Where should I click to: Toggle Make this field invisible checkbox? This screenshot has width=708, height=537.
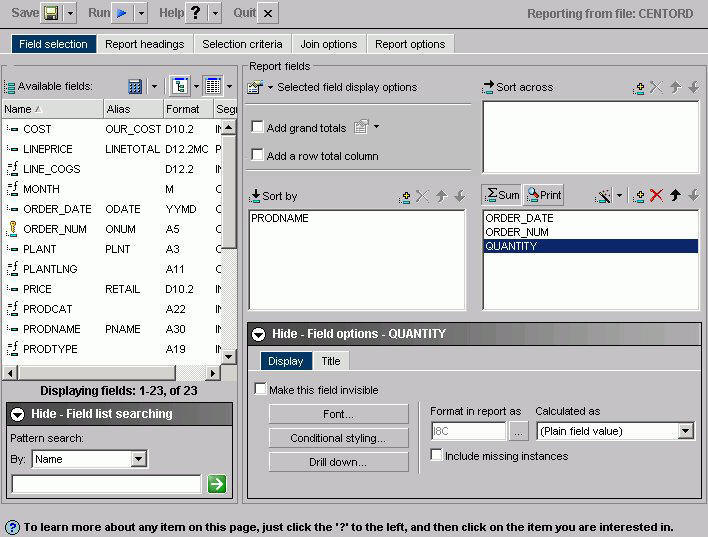pos(261,390)
